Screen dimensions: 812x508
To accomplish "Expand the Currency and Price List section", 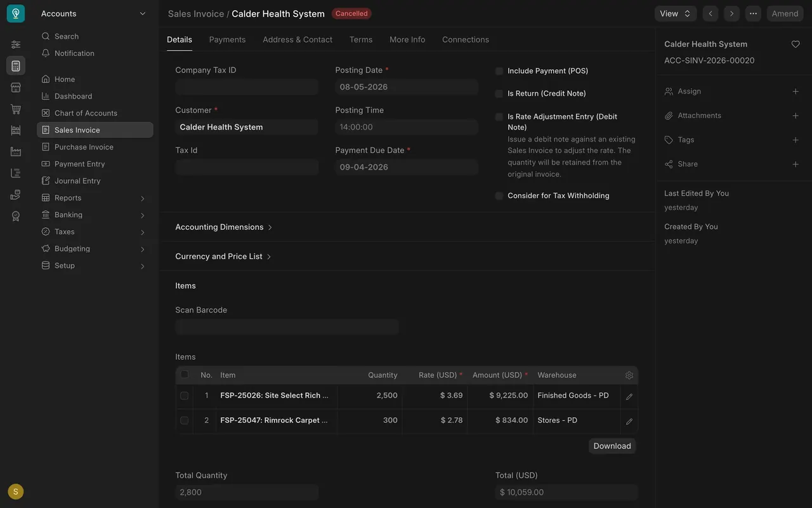I will point(223,257).
